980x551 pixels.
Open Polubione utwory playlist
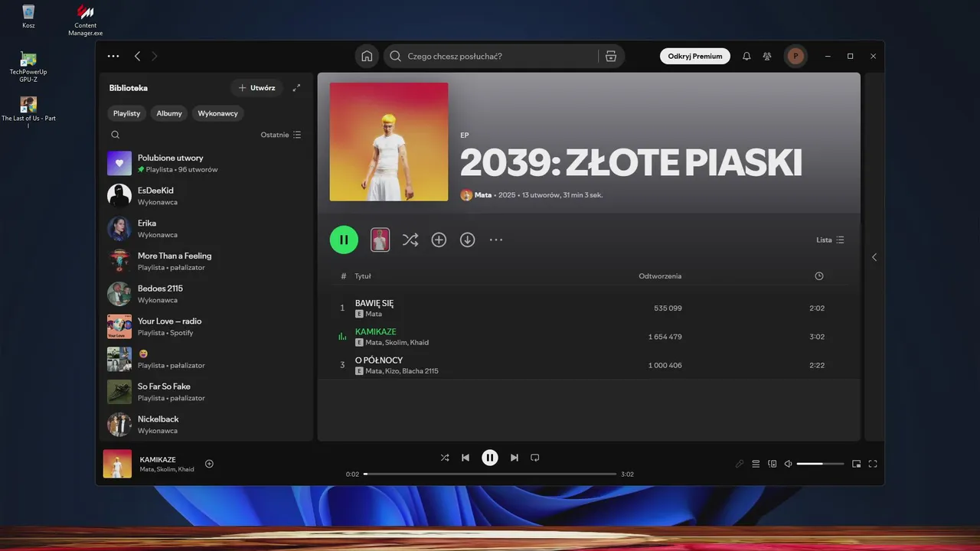(x=207, y=163)
